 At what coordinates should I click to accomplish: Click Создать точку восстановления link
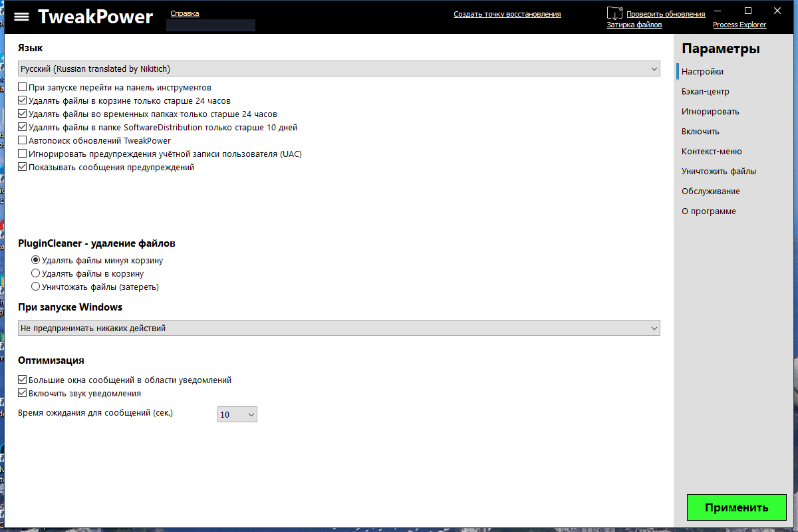507,14
